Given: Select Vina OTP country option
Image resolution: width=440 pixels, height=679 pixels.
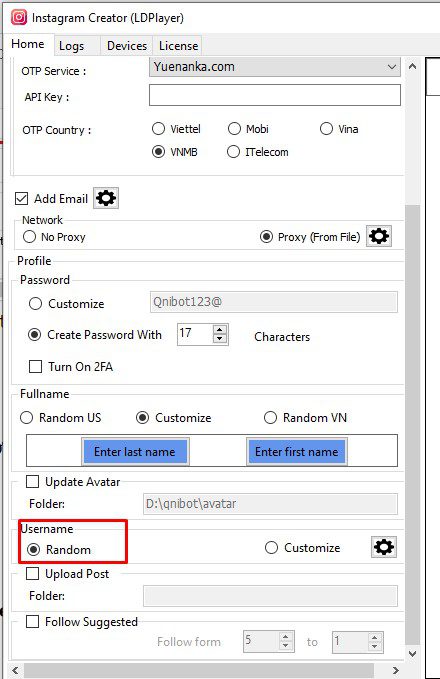Looking at the screenshot, I should coord(339,129).
